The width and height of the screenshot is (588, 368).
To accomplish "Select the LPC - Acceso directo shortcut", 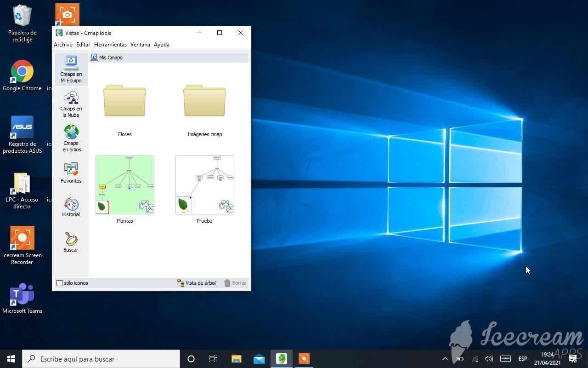I will 22,191.
